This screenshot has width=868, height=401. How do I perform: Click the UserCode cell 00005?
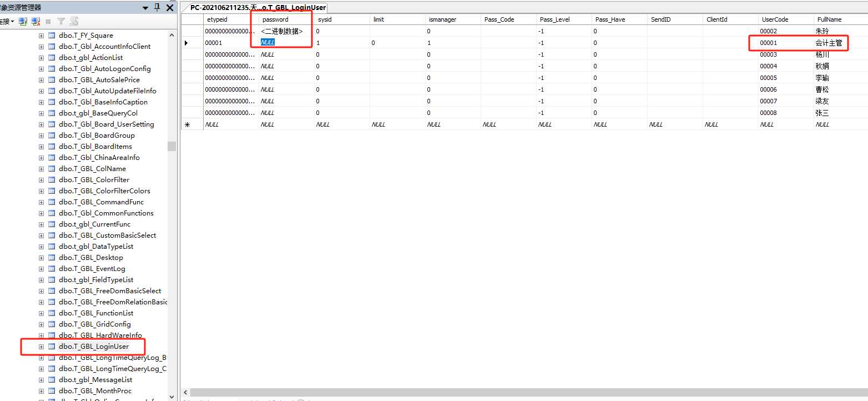tap(786, 78)
